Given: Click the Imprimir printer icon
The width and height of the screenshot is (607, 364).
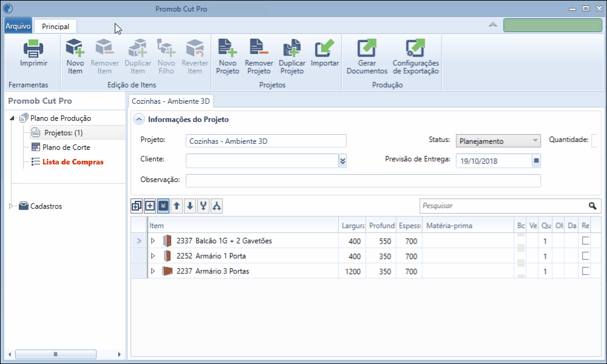Looking at the screenshot, I should (33, 49).
